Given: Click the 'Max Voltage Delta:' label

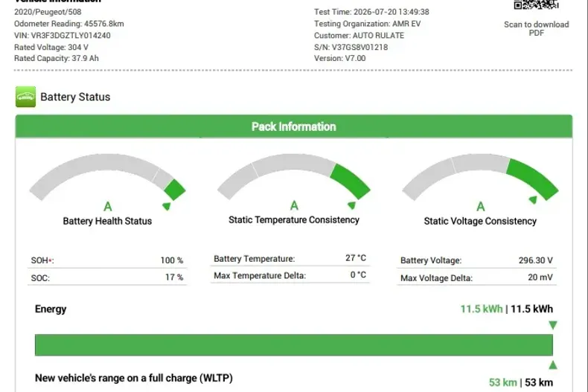Looking at the screenshot, I should [436, 278].
